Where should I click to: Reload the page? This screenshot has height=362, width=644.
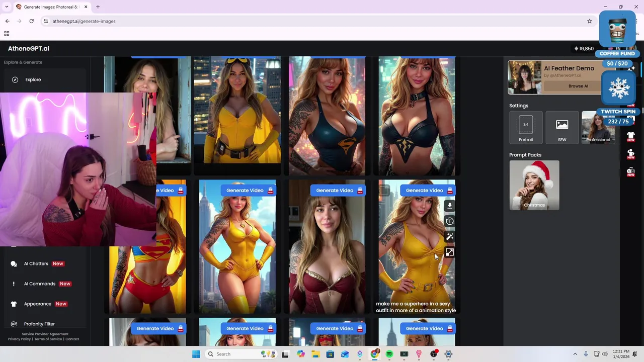click(31, 21)
